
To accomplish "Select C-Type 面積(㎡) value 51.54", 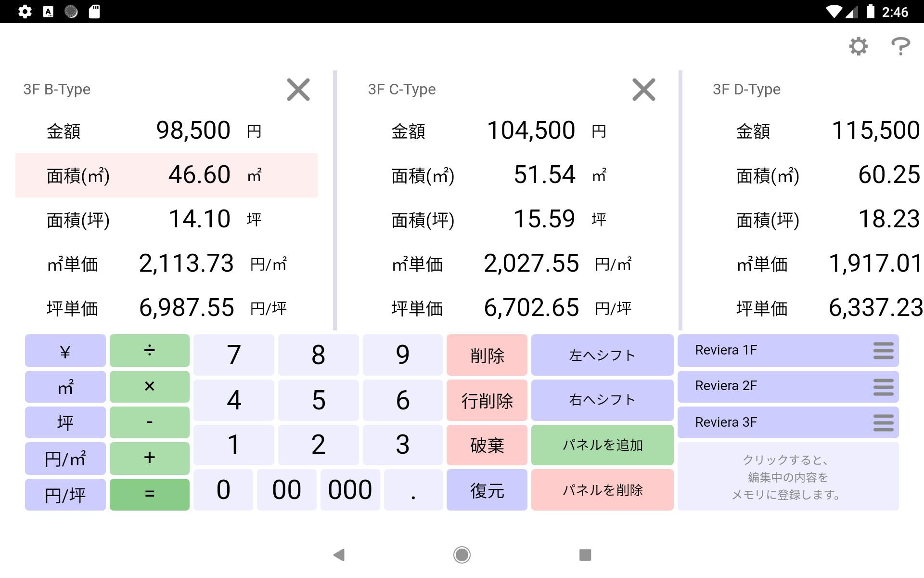I will point(545,175).
